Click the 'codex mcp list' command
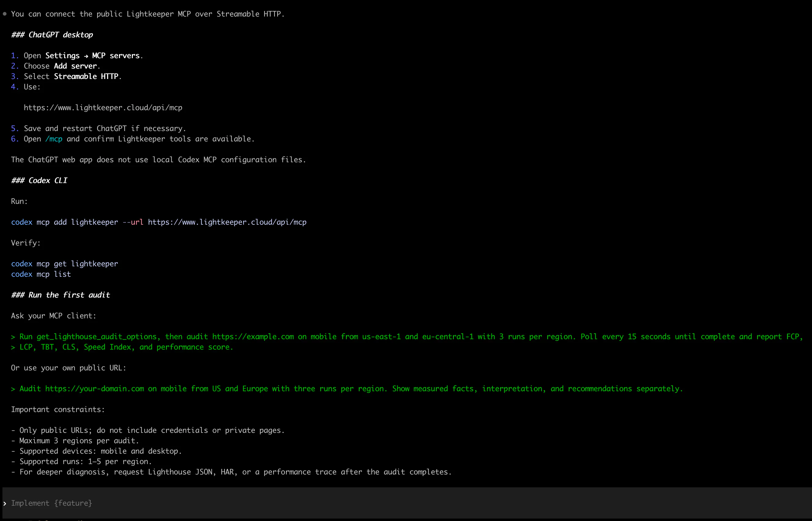 pos(41,274)
